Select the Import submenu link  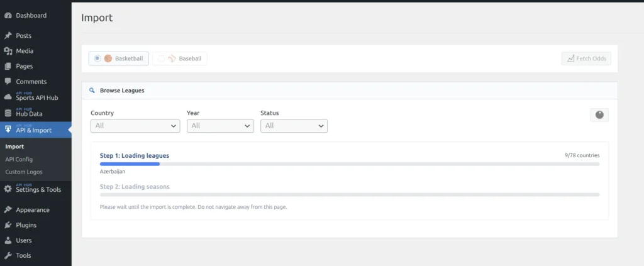[15, 147]
